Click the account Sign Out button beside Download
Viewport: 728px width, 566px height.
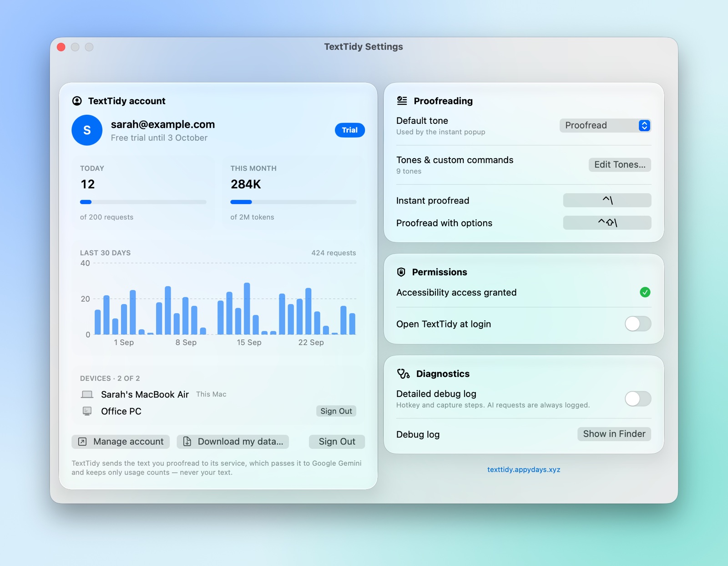337,442
